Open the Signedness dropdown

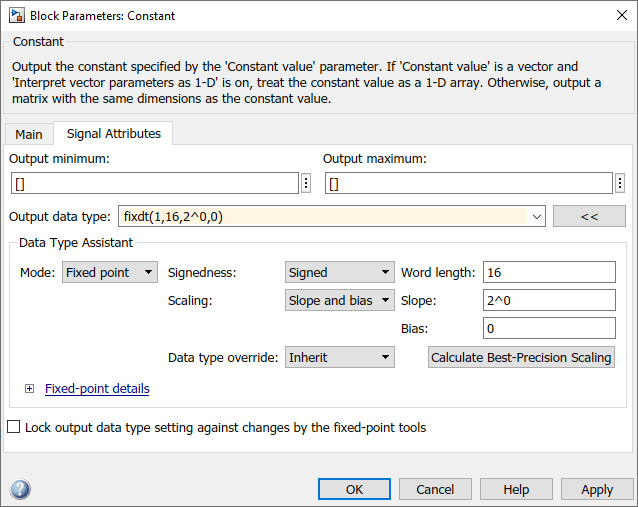click(339, 272)
